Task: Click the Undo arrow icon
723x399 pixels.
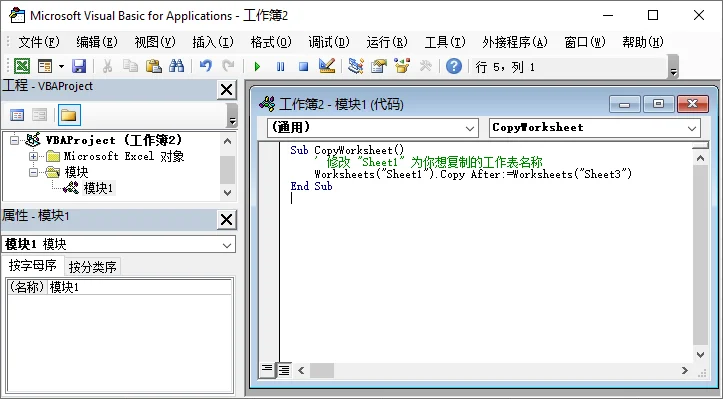Action: (x=206, y=66)
